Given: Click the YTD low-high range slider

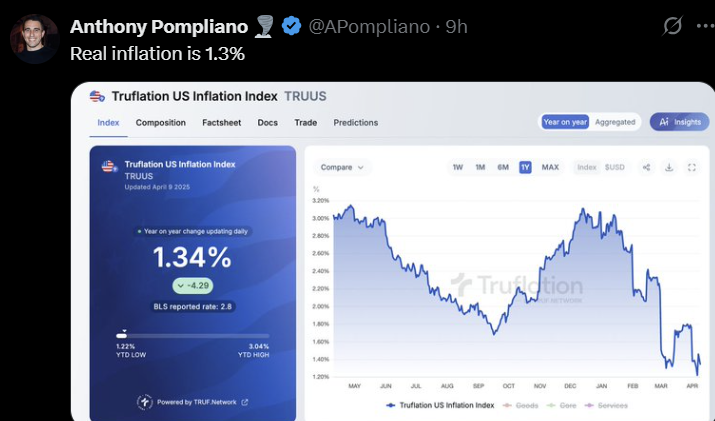Looking at the screenshot, I should pyautogui.click(x=193, y=335).
